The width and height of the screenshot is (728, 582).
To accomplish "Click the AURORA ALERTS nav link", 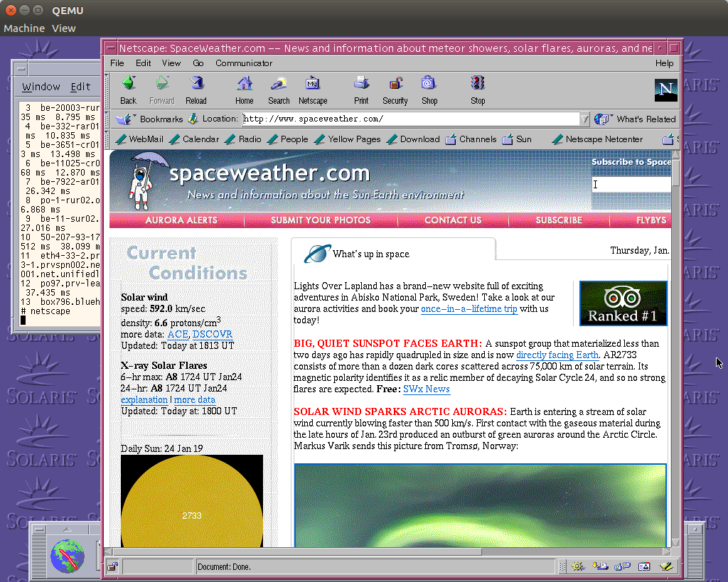I will click(181, 220).
